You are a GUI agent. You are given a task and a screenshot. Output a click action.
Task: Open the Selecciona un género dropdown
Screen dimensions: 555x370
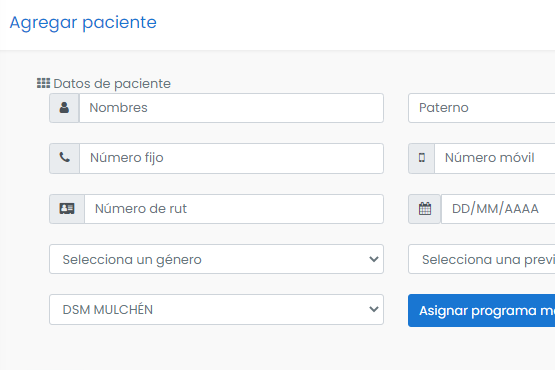point(216,259)
